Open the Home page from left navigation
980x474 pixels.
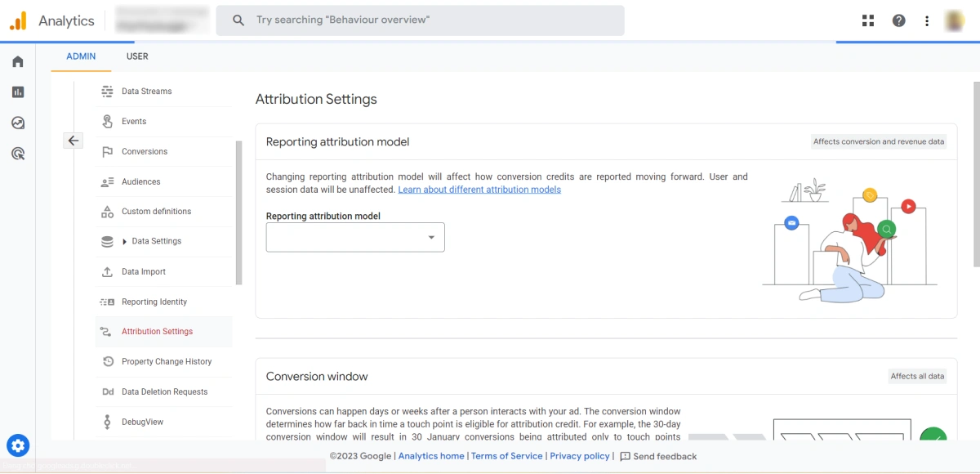18,61
